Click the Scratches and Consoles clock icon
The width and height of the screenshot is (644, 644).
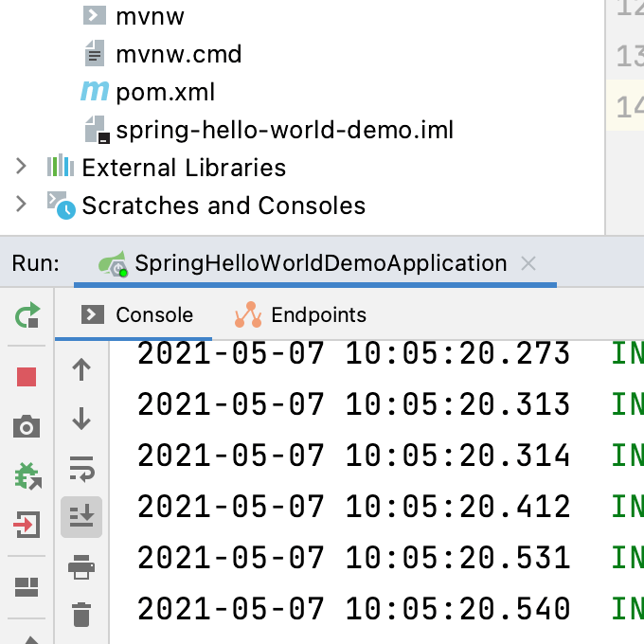point(62,205)
